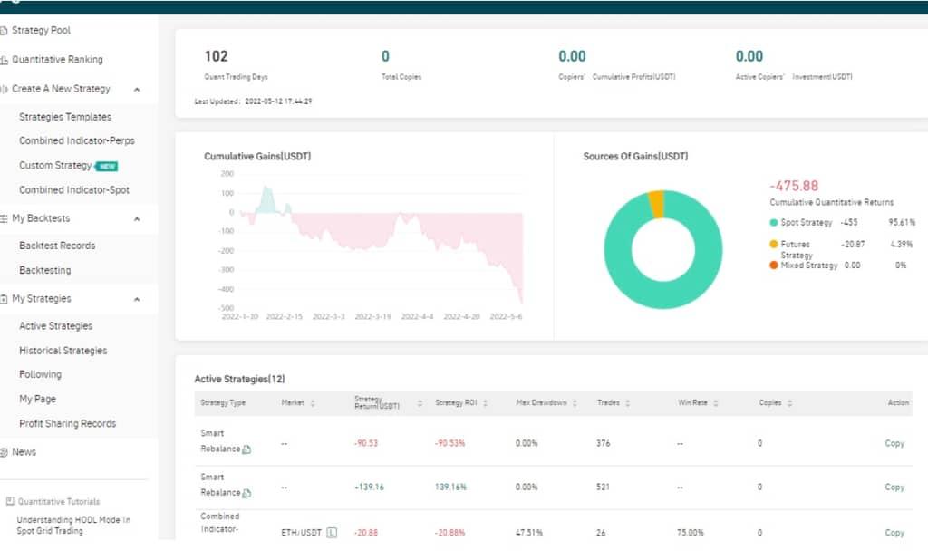Open Combined Indicator-Spot

pyautogui.click(x=74, y=190)
